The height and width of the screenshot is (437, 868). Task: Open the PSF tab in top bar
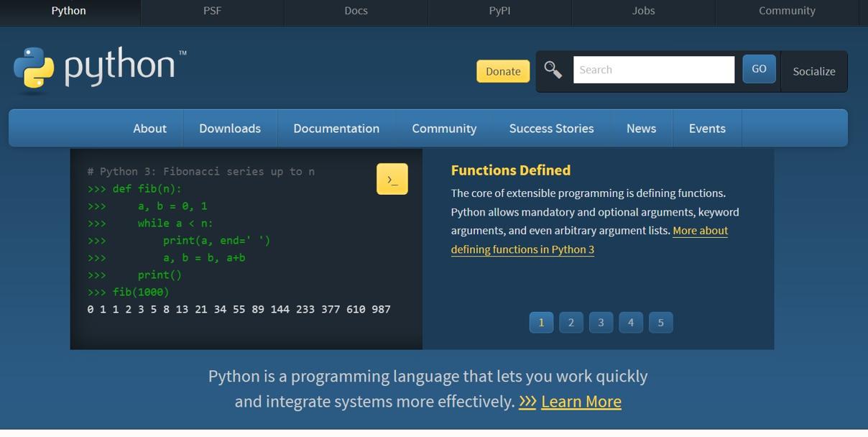click(213, 11)
